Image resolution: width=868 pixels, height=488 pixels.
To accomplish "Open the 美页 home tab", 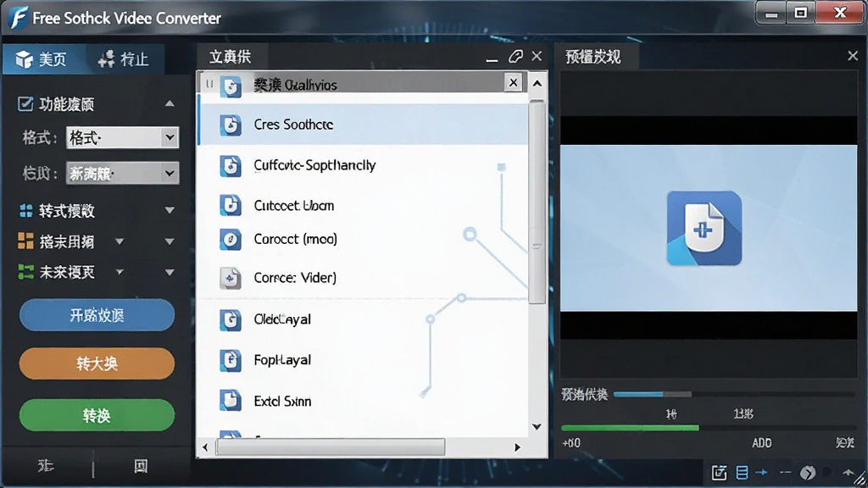I will [42, 58].
